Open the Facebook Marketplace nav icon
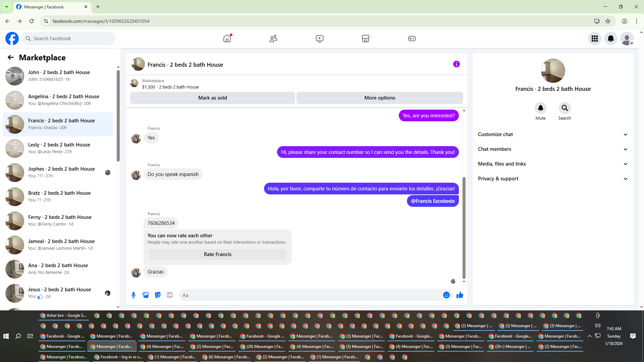The height and width of the screenshot is (362, 644). [x=365, y=39]
